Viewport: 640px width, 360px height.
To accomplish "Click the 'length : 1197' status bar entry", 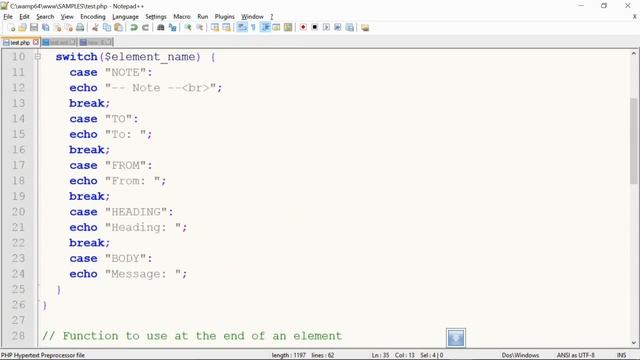I will (x=289, y=355).
